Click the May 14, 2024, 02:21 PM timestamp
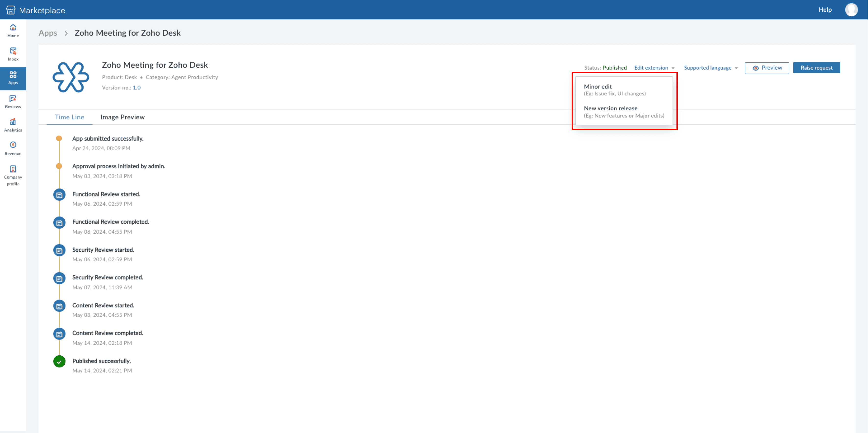 102,371
